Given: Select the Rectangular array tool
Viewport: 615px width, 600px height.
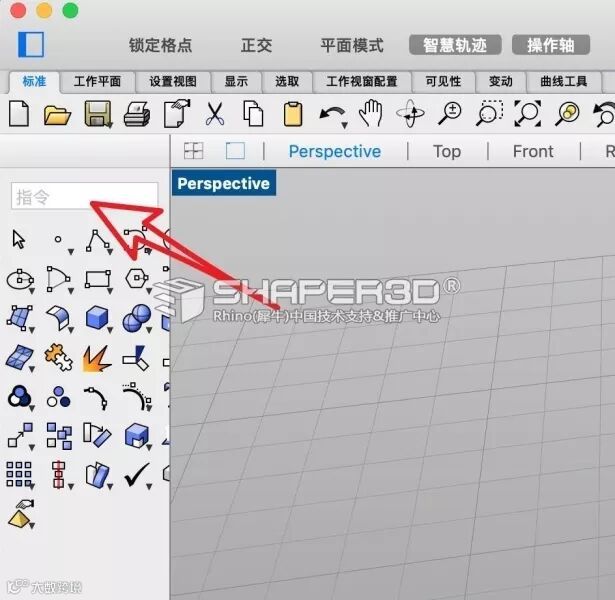Looking at the screenshot, I should pos(19,475).
